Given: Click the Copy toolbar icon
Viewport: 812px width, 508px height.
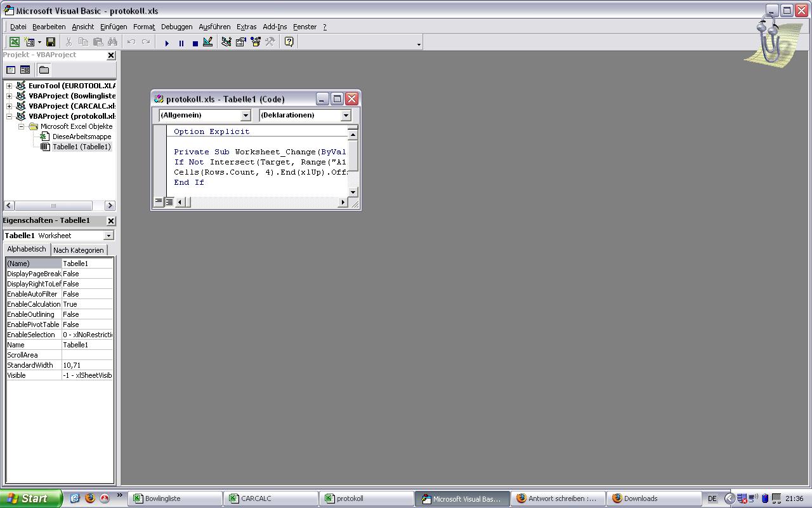Looking at the screenshot, I should click(83, 43).
